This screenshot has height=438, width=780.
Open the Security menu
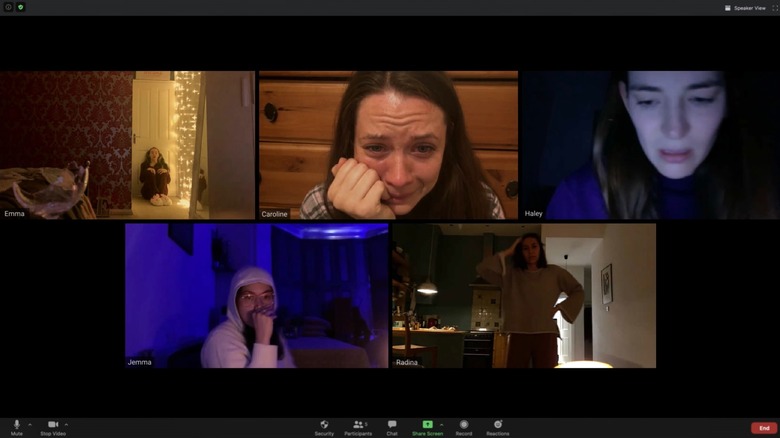[324, 428]
